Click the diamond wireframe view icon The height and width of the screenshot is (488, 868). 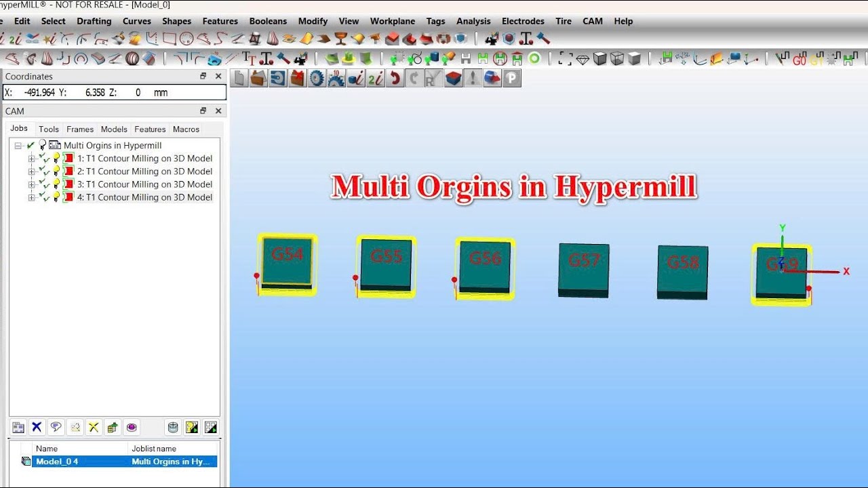pyautogui.click(x=583, y=59)
